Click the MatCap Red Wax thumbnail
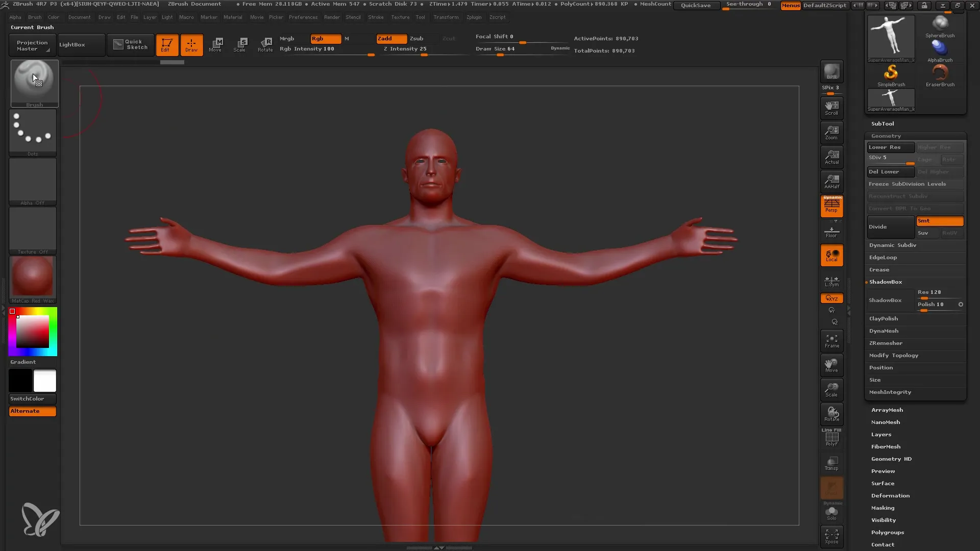Screen dimensions: 980x551 (x=32, y=278)
